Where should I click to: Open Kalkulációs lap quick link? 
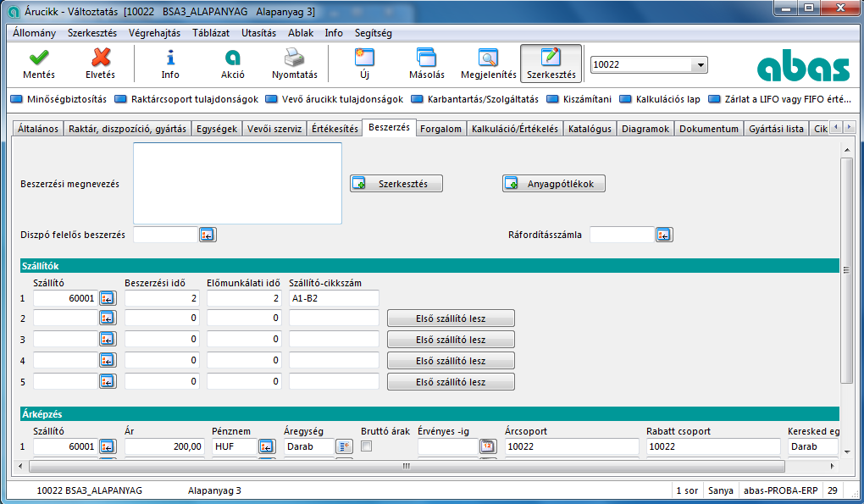(660, 99)
